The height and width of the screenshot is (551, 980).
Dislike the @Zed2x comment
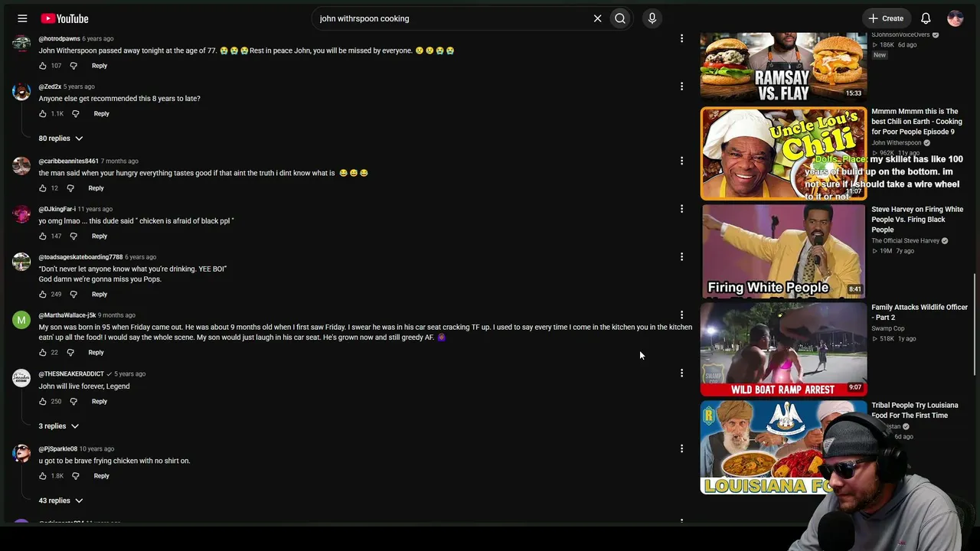pyautogui.click(x=76, y=114)
